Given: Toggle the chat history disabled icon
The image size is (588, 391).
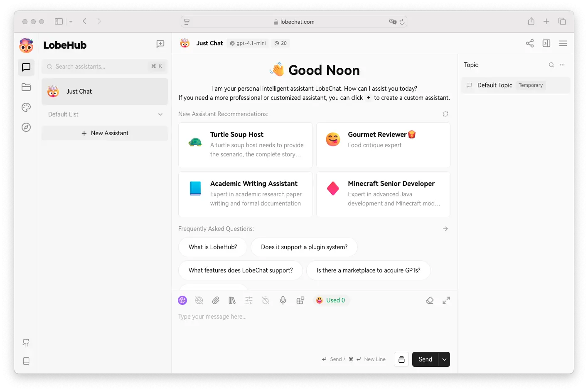Looking at the screenshot, I should pyautogui.click(x=266, y=300).
